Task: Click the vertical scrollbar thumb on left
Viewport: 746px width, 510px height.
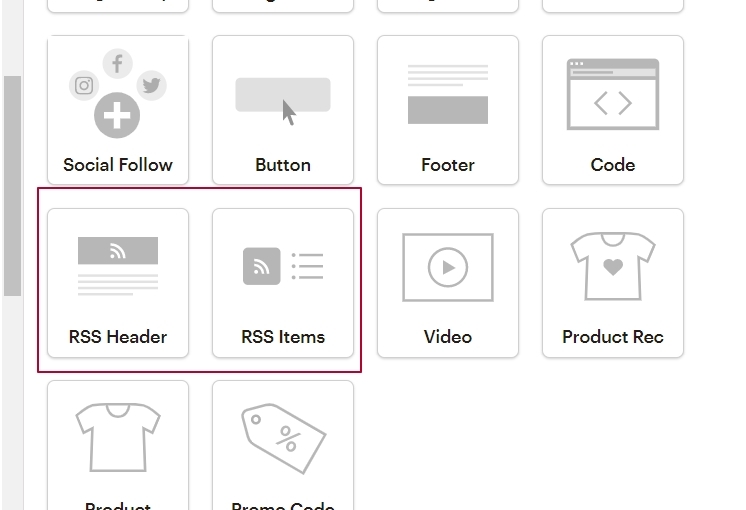Action: (x=12, y=185)
